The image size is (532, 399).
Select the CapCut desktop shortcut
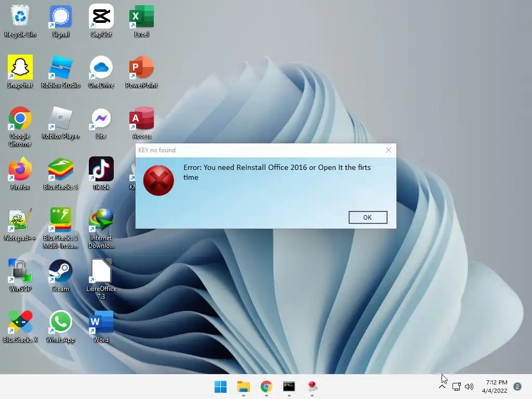coord(101,21)
